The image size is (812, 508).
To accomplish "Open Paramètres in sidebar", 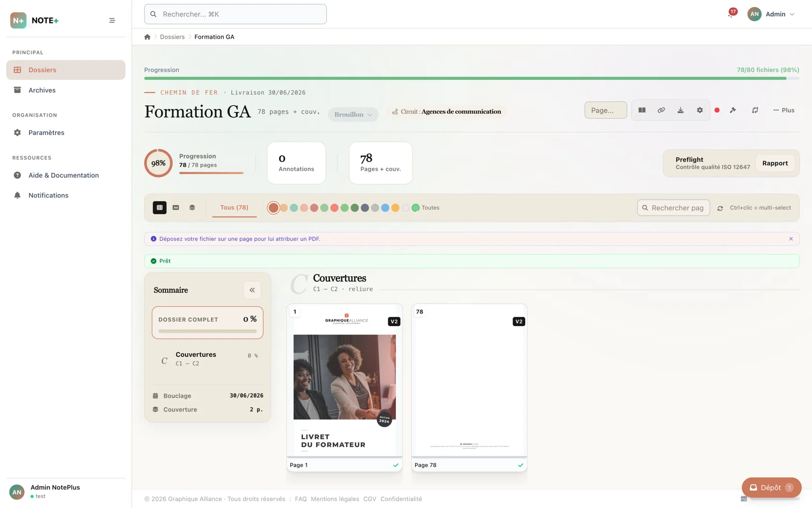I will tap(66, 133).
